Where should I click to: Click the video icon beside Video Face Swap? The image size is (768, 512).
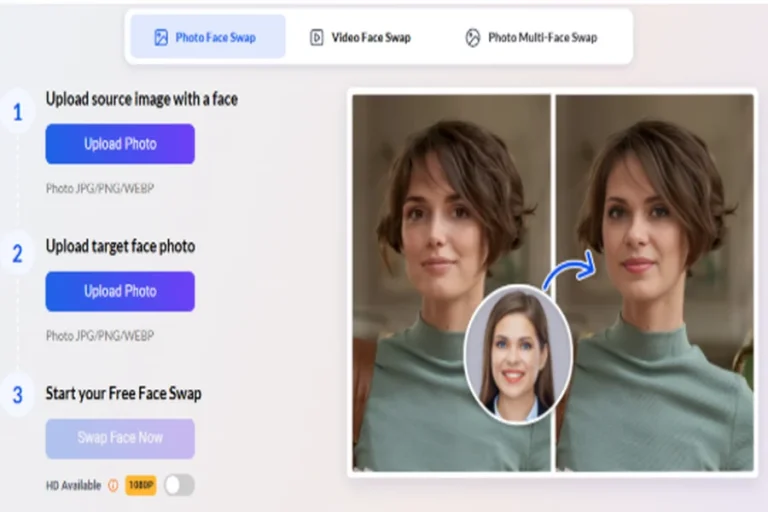[316, 37]
